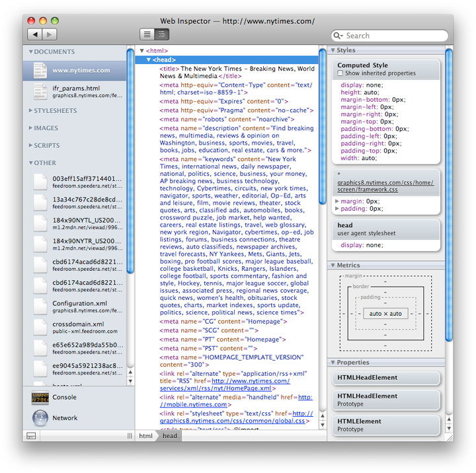Image resolution: width=476 pixels, height=473 pixels.
Task: Open the Console panel icon
Action: click(40, 397)
